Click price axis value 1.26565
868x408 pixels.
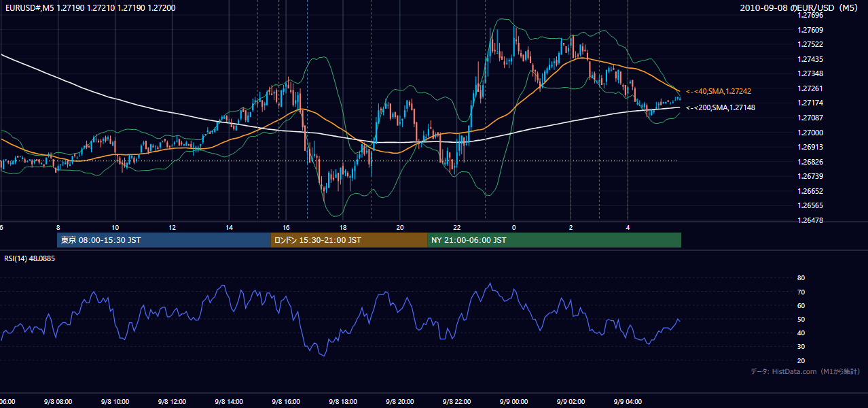point(810,205)
